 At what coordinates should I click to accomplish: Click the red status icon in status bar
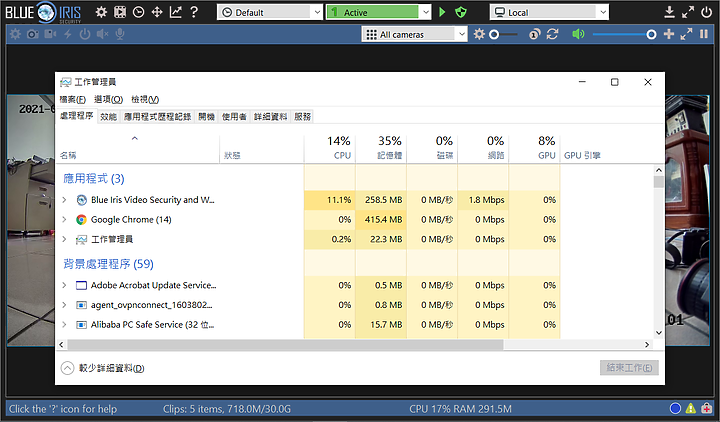click(706, 408)
